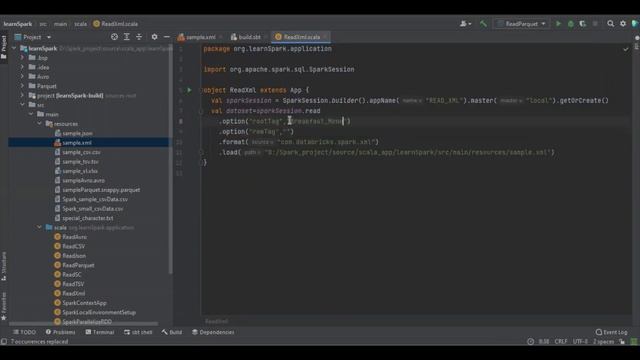This screenshot has width=640, height=360.
Task: Run with coverage icon in toolbar
Action: click(582, 24)
